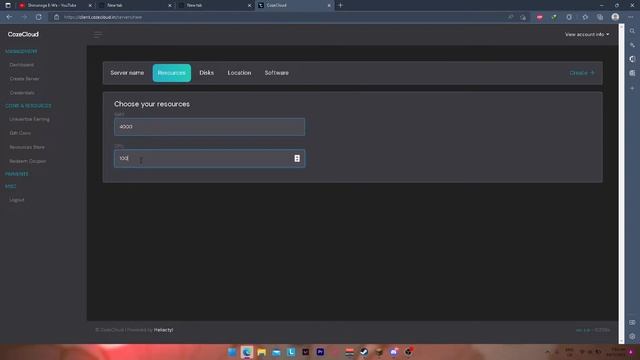Click the CPU field number stepper arrows
This screenshot has width=640, height=360.
(x=297, y=158)
